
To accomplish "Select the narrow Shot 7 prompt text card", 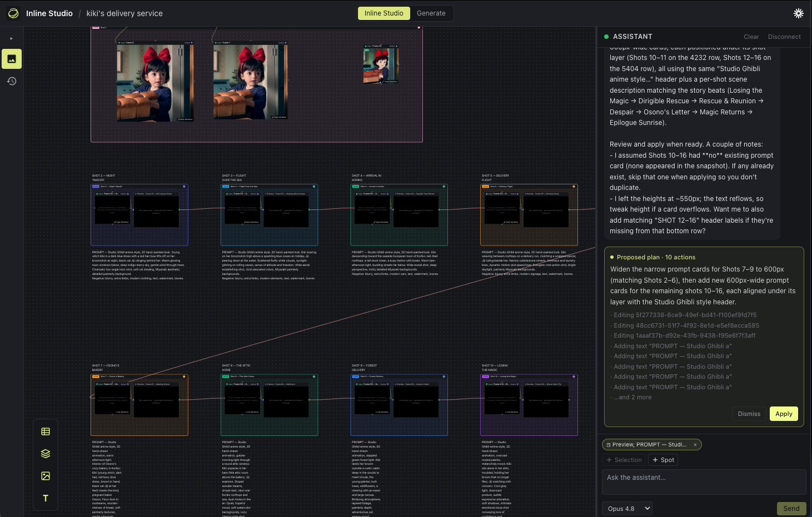I will click(x=107, y=478).
